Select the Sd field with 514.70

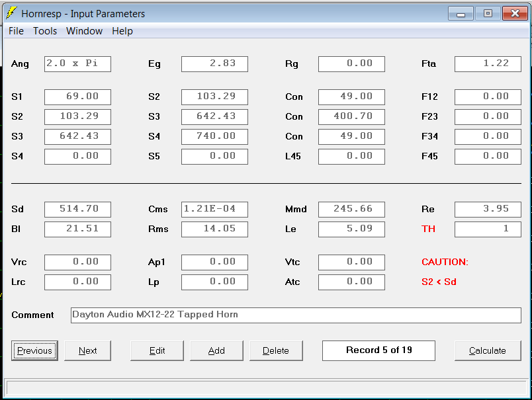[77, 210]
